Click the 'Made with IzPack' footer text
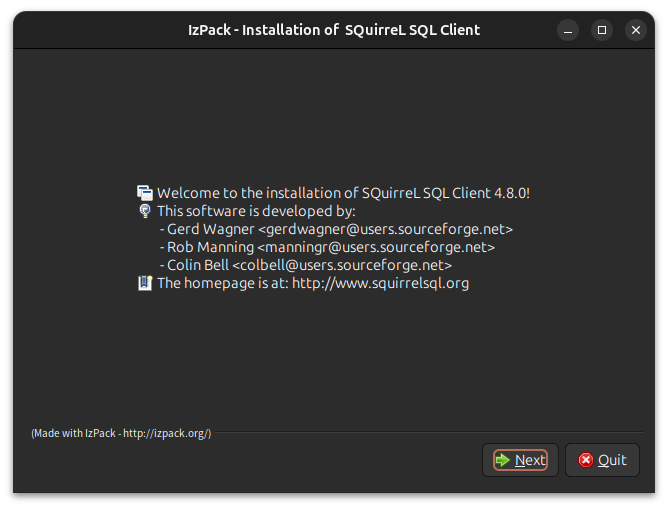This screenshot has width=668, height=509. (121, 433)
